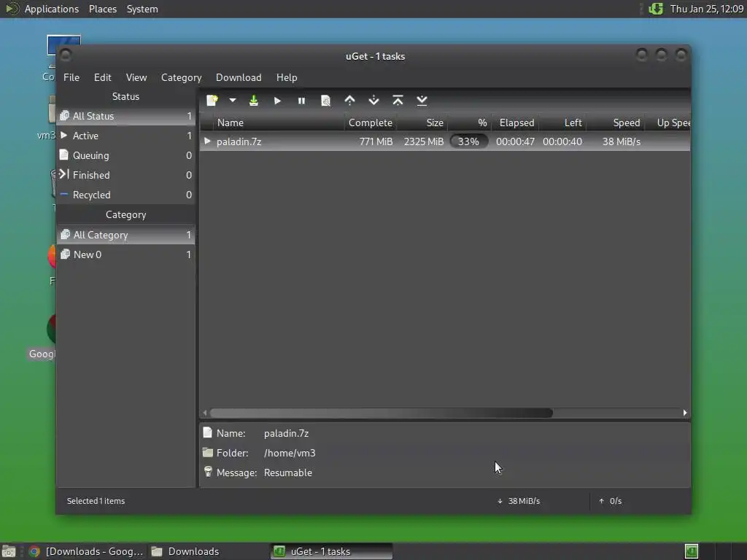Click the scrollbar left arrow
This screenshot has width=747, height=560.
click(x=205, y=413)
